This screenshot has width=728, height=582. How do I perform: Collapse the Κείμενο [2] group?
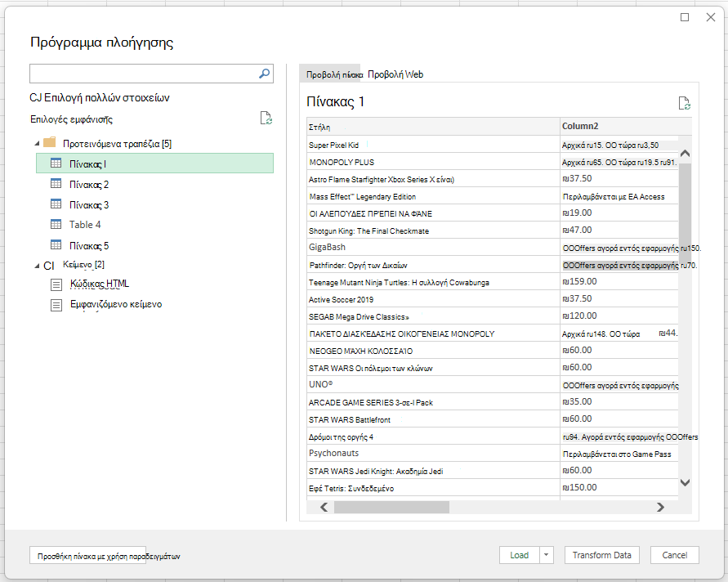coord(37,266)
